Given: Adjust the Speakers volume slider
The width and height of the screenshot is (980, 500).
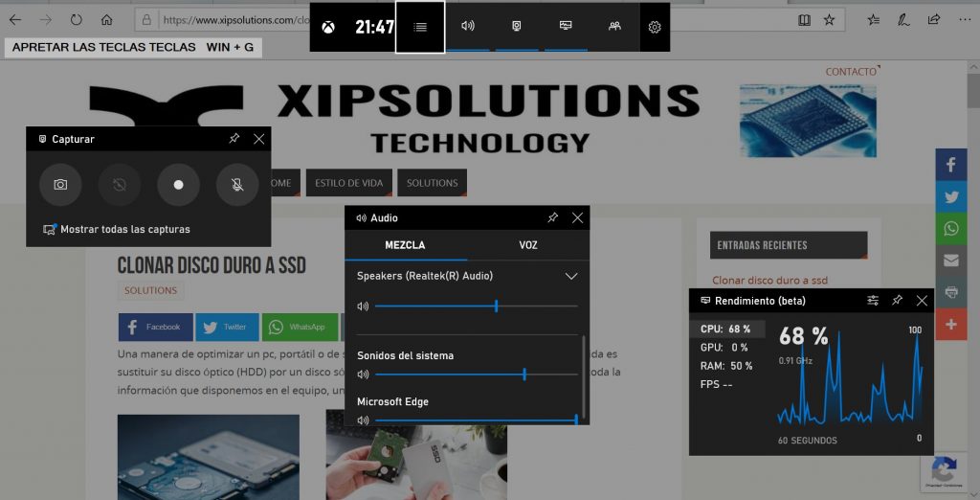Looking at the screenshot, I should (477, 306).
